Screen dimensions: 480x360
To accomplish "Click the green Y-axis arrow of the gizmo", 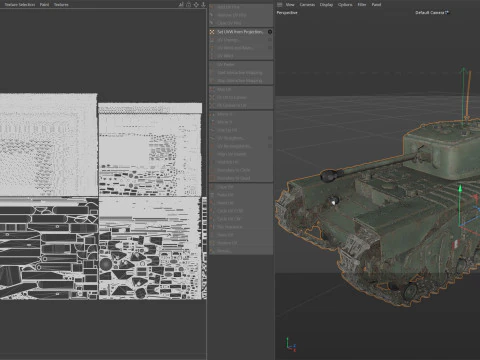I will (x=460, y=189).
